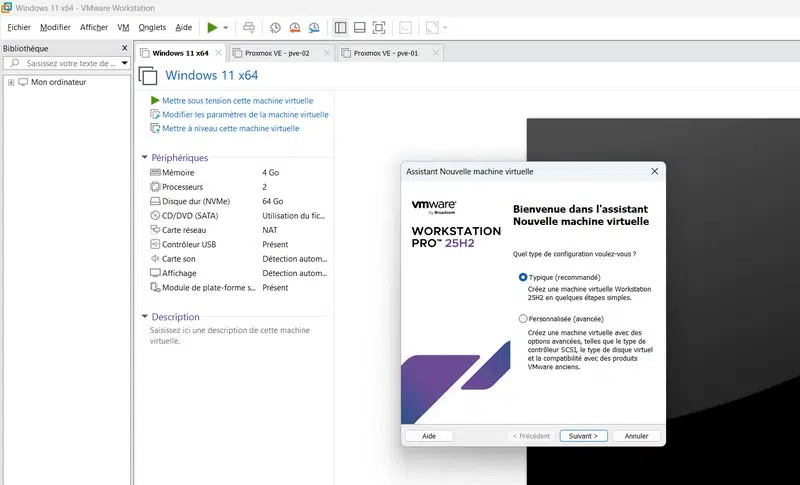The width and height of the screenshot is (800, 485).
Task: Click the Windows 11 x64 title VM icon
Action: click(148, 75)
